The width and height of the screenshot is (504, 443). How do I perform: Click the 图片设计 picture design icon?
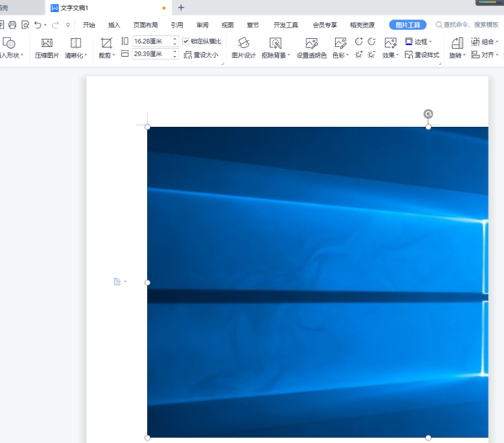tap(244, 43)
